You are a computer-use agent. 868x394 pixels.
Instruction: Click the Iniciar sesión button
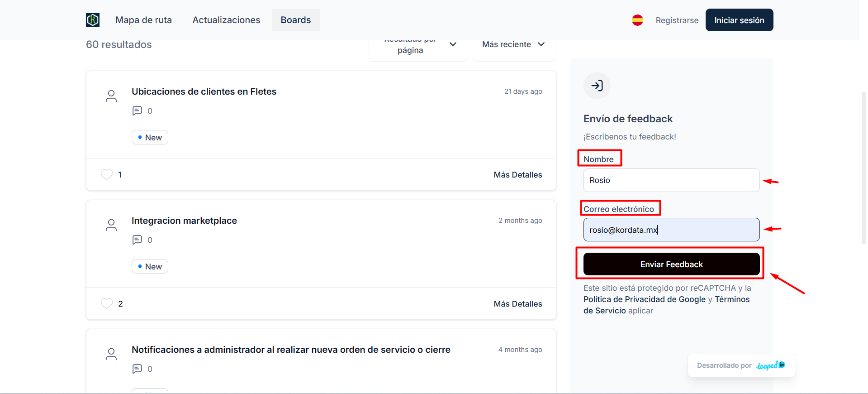pos(739,20)
